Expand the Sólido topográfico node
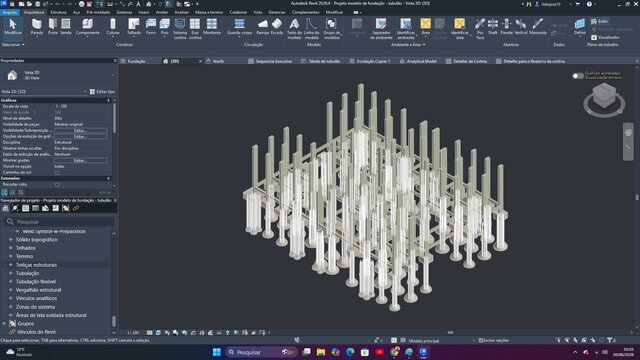This screenshot has width=640, height=360. tap(11, 240)
